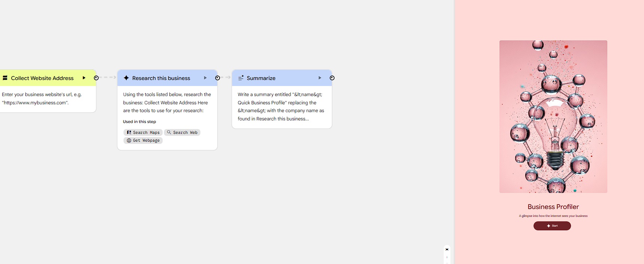
Task: Run the Collect Website Address step
Action: (x=84, y=78)
